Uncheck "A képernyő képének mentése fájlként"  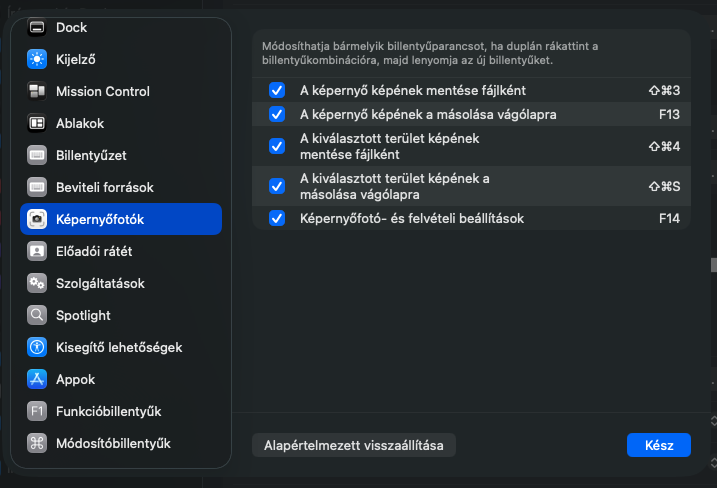(277, 90)
